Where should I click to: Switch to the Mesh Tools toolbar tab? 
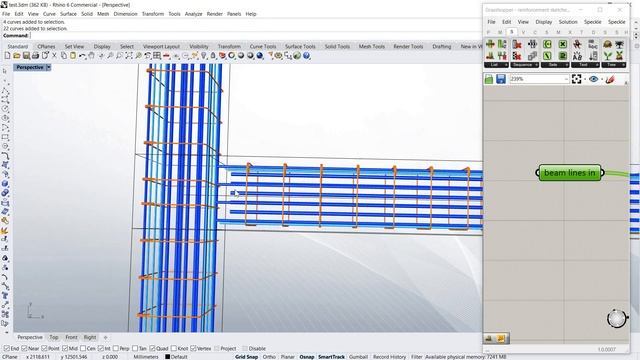coord(372,47)
